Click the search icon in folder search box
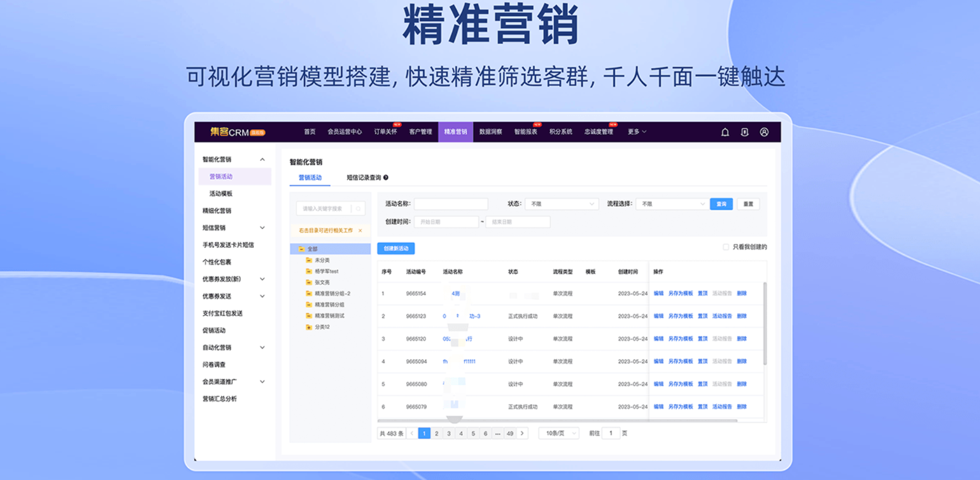Screen dimensions: 980x480 click(x=358, y=208)
